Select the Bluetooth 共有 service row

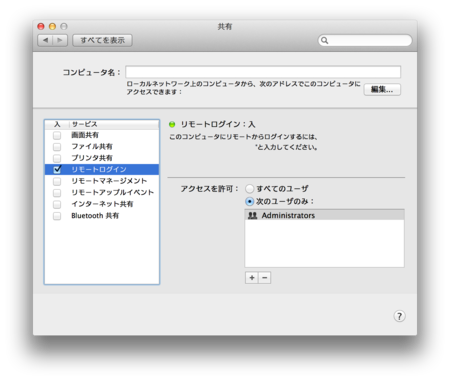click(102, 216)
